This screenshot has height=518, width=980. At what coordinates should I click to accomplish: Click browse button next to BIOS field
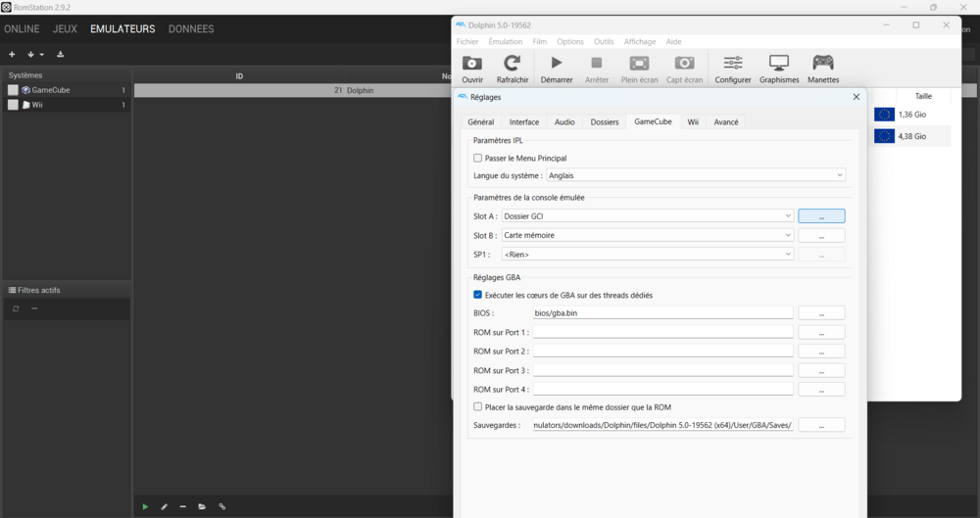pyautogui.click(x=821, y=313)
